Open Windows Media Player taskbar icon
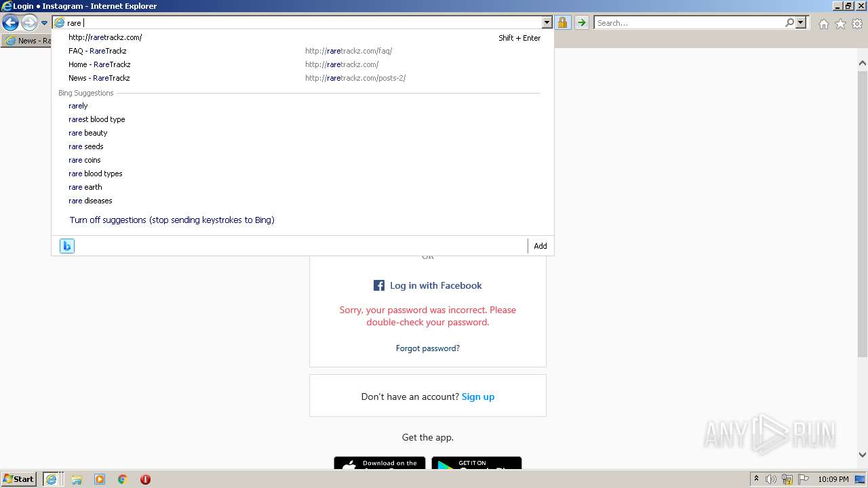Viewport: 868px width, 488px height. (x=100, y=479)
